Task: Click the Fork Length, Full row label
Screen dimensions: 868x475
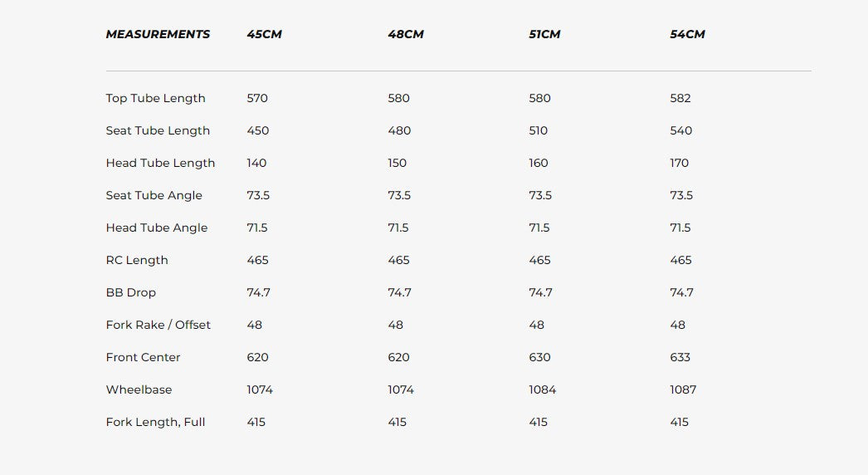Action: 155,422
